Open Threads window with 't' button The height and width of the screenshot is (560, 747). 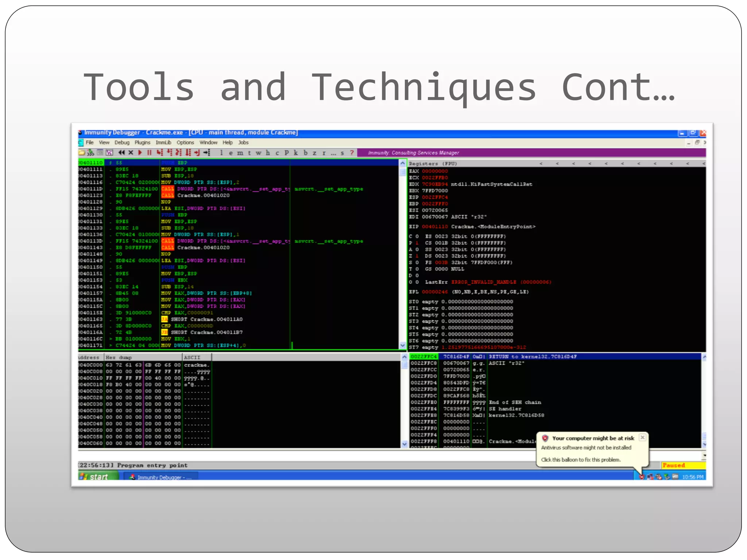tap(249, 153)
